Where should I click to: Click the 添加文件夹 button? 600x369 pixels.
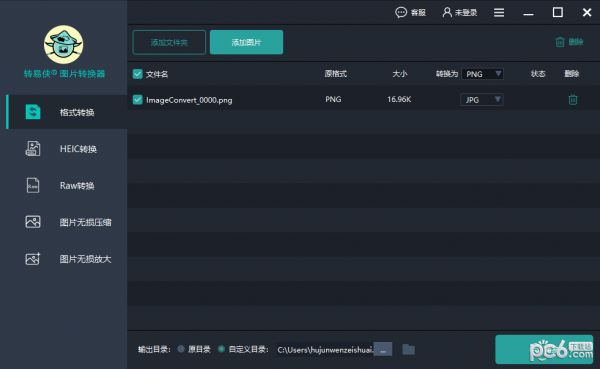[x=169, y=42]
